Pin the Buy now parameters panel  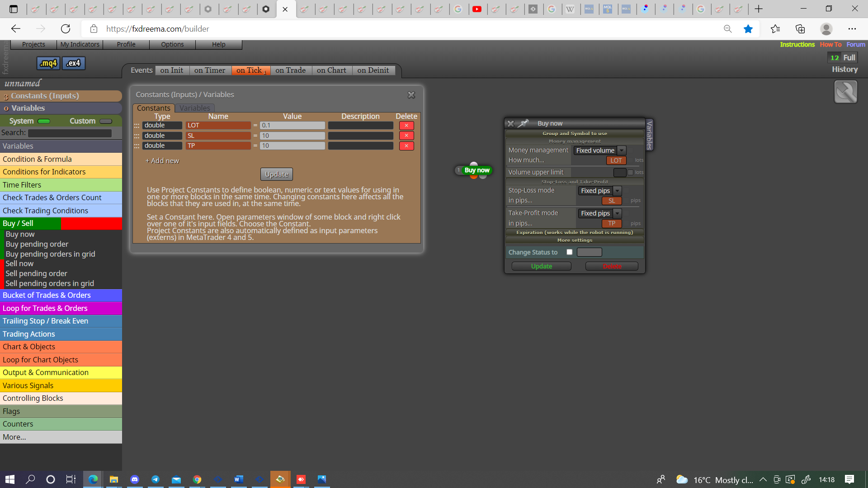[523, 123]
